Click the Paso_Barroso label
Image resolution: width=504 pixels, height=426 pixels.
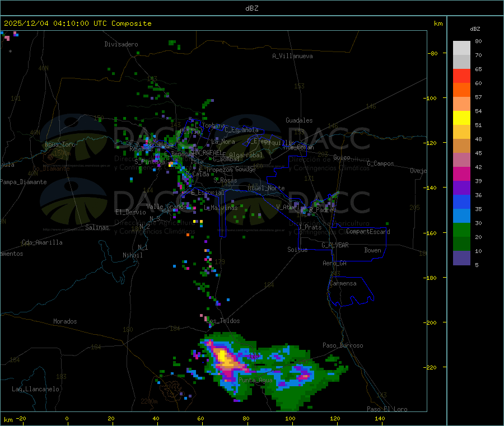[x=343, y=345]
